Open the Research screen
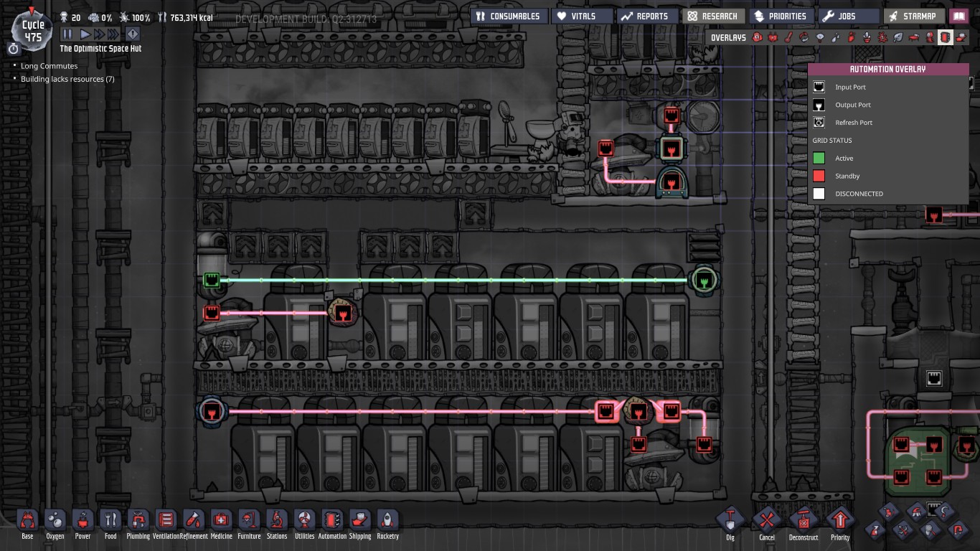980x551 pixels. click(x=713, y=16)
